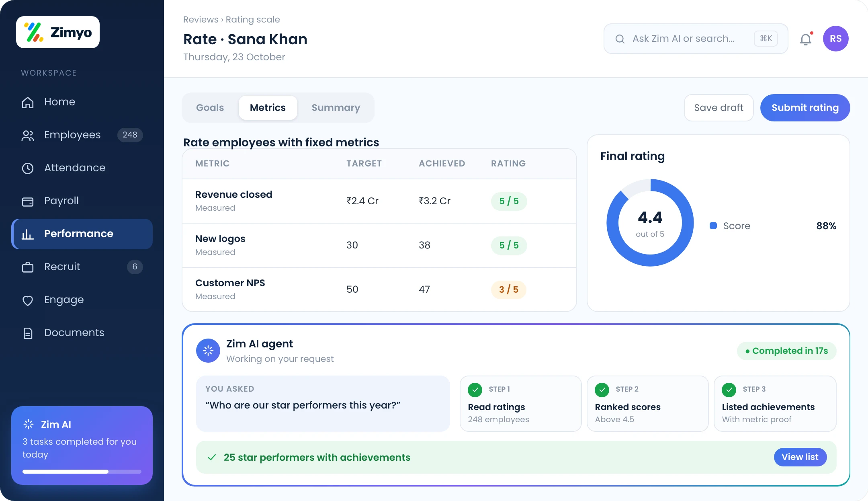The width and height of the screenshot is (868, 501).
Task: Click the Employees people icon
Action: 28,135
